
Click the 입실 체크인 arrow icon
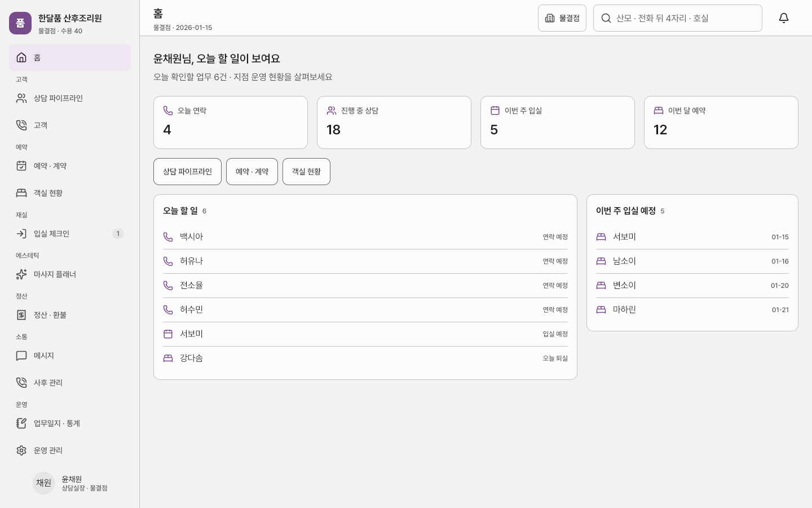coord(21,234)
